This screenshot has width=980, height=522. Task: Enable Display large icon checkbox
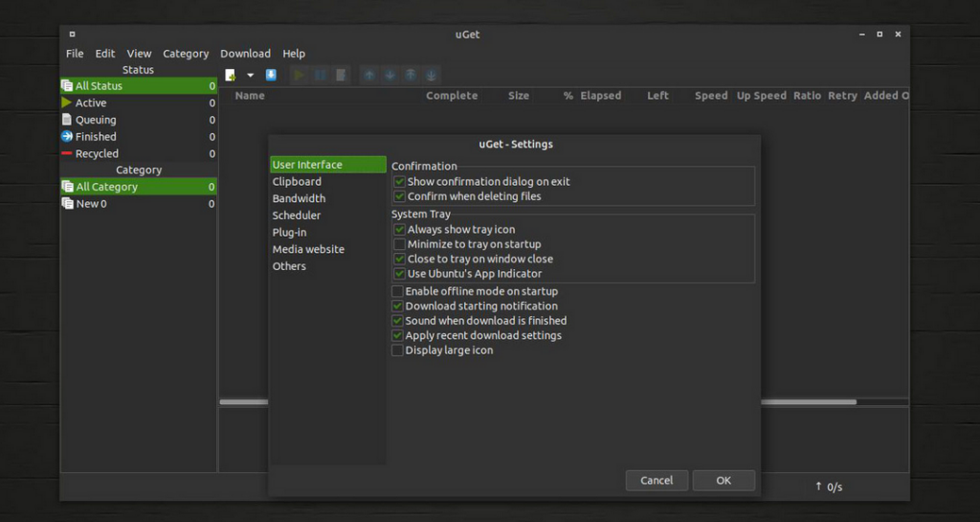[397, 351]
